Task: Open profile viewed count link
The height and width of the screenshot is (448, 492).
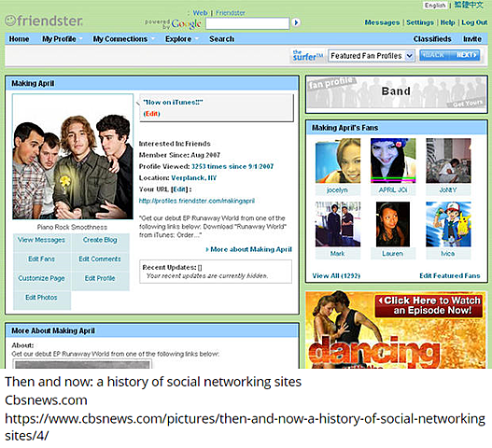Action: [x=232, y=166]
